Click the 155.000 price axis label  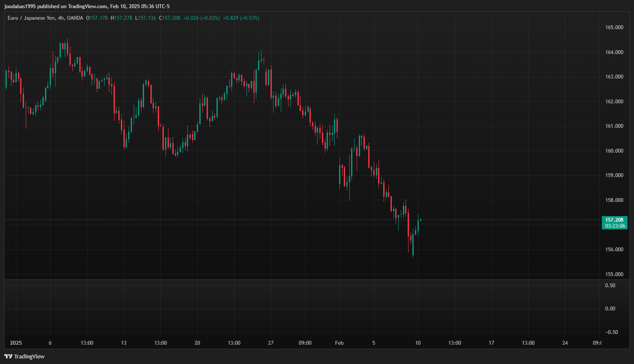pyautogui.click(x=614, y=274)
